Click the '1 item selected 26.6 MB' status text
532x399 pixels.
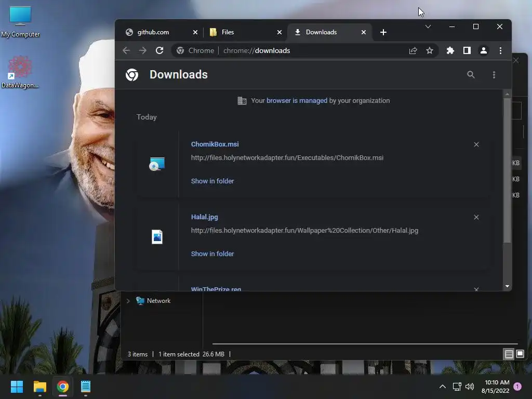point(191,354)
